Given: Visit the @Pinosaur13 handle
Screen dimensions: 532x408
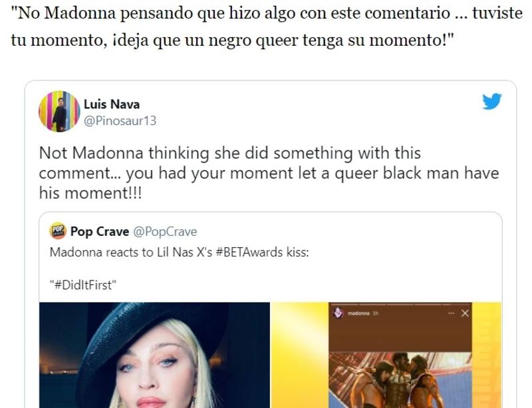Looking at the screenshot, I should [120, 121].
